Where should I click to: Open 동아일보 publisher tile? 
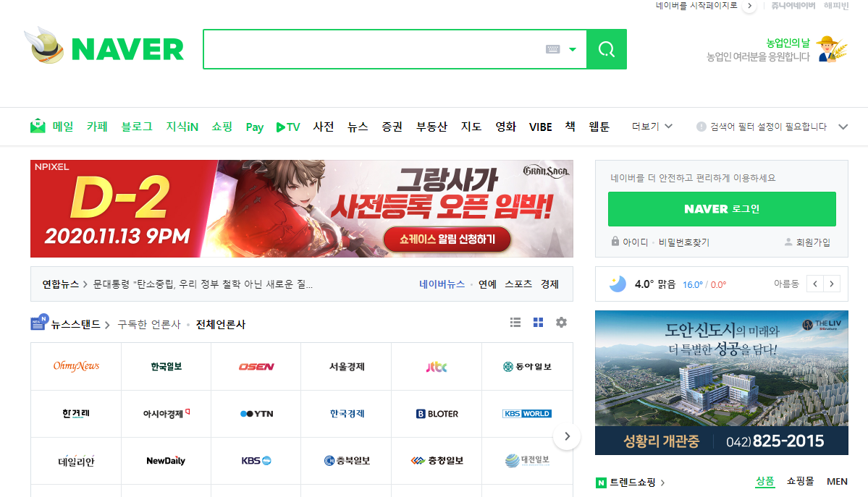527,366
